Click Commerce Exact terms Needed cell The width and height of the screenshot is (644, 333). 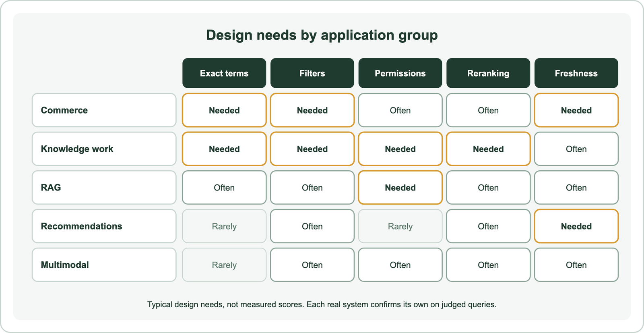coord(224,110)
